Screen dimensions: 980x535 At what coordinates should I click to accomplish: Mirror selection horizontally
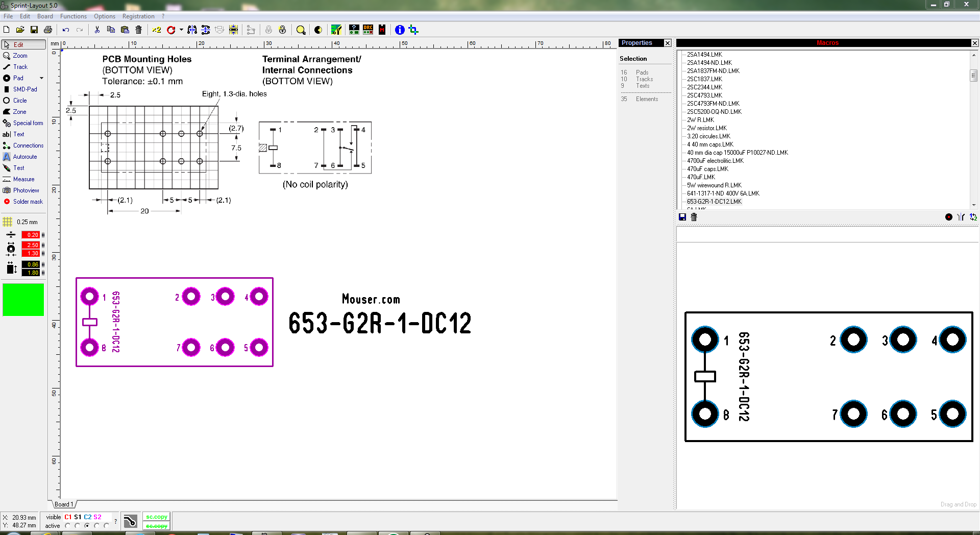(192, 30)
